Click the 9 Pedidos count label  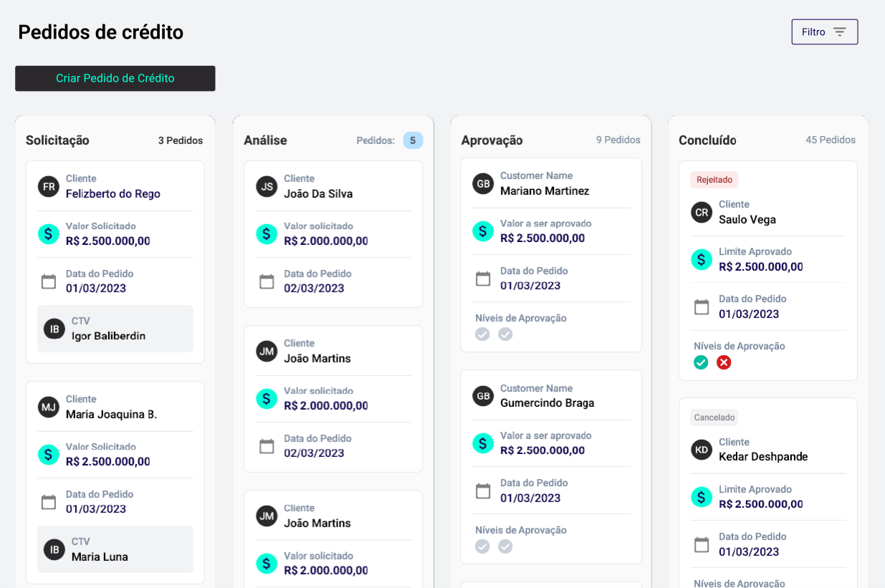(618, 140)
